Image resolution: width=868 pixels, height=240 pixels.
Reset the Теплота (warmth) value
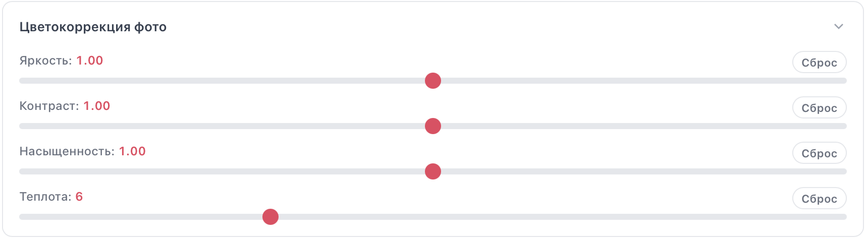click(x=819, y=199)
